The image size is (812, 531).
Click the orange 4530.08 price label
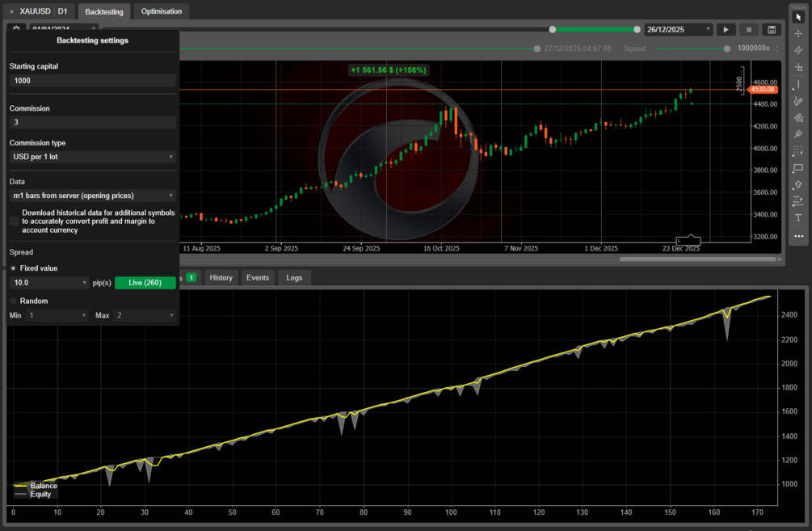(763, 89)
